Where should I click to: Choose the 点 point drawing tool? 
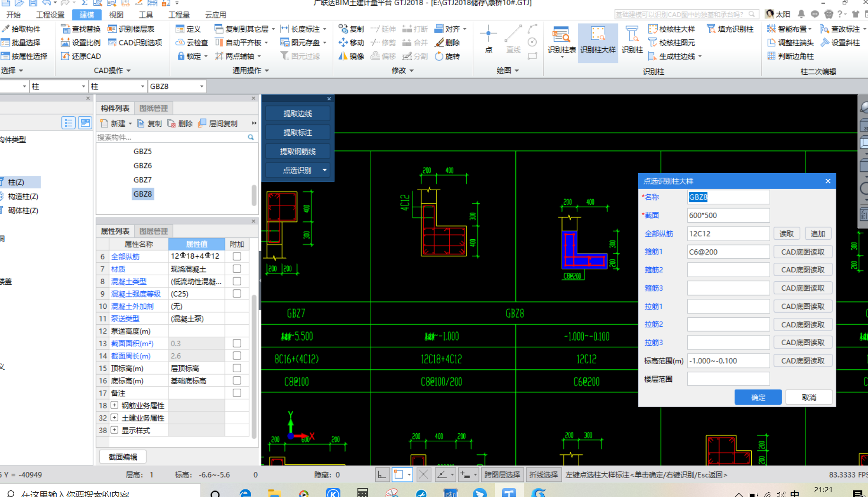click(488, 40)
